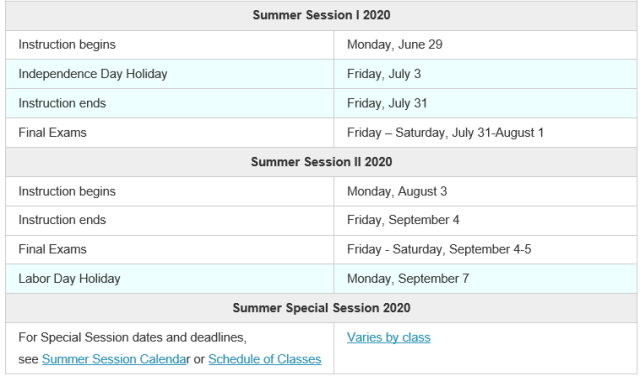
Task: Click the Monday, September 7 date cell
Action: tap(485, 279)
